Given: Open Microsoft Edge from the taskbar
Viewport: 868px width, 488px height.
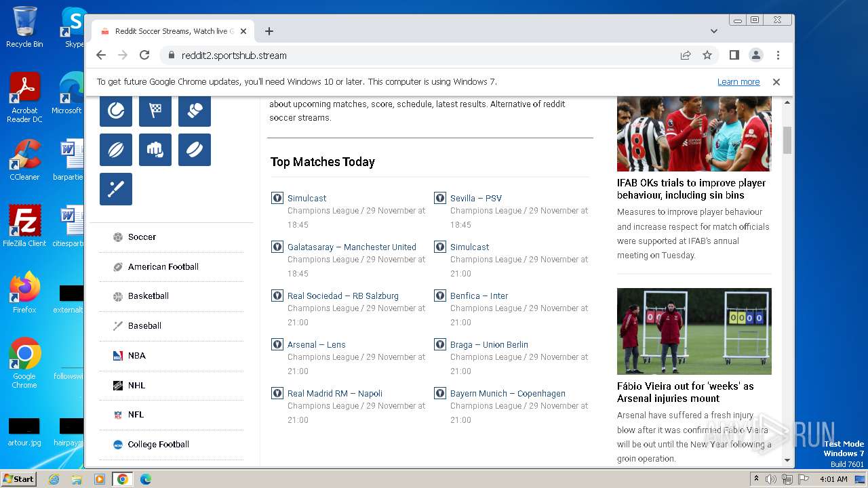Looking at the screenshot, I should [145, 479].
